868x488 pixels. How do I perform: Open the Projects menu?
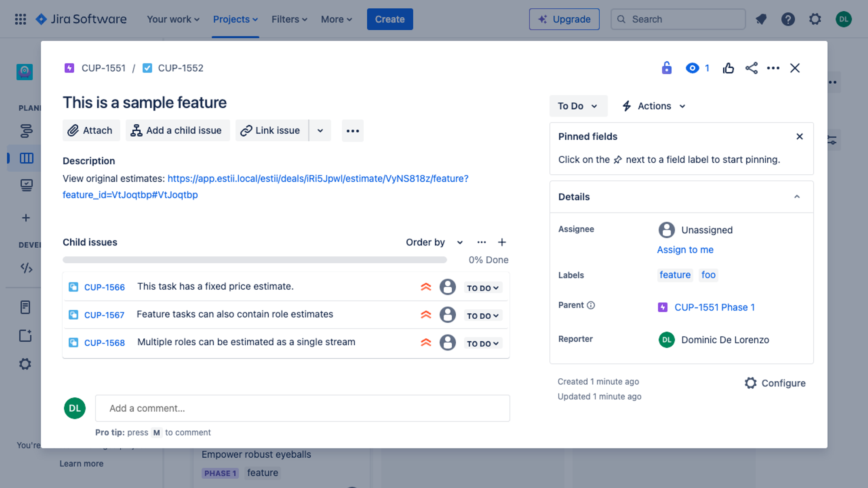point(235,19)
